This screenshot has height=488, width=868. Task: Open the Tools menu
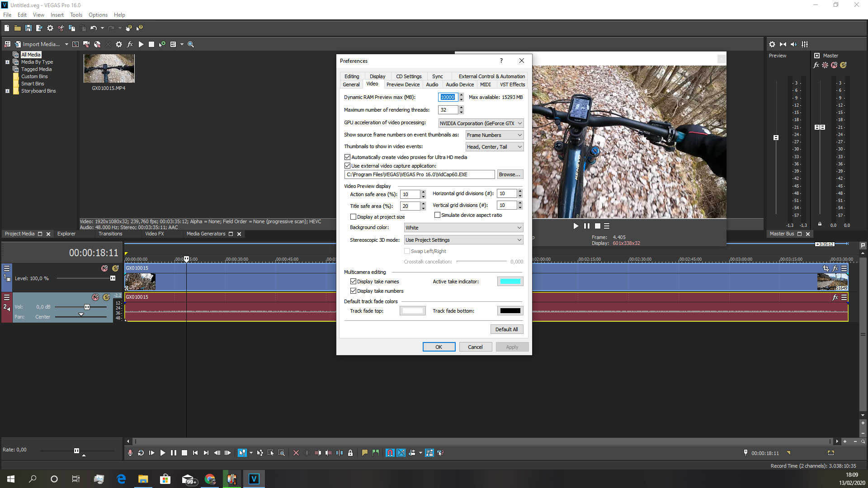pyautogui.click(x=76, y=15)
